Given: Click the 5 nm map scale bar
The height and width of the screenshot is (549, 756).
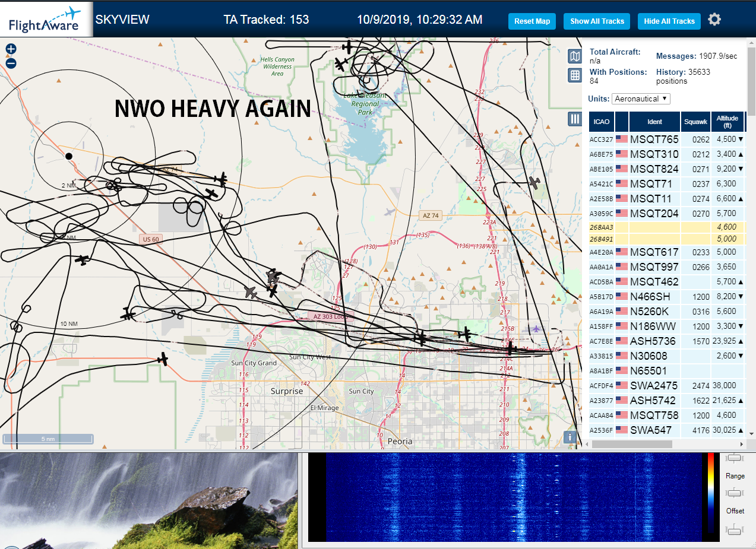Looking at the screenshot, I should (x=48, y=439).
